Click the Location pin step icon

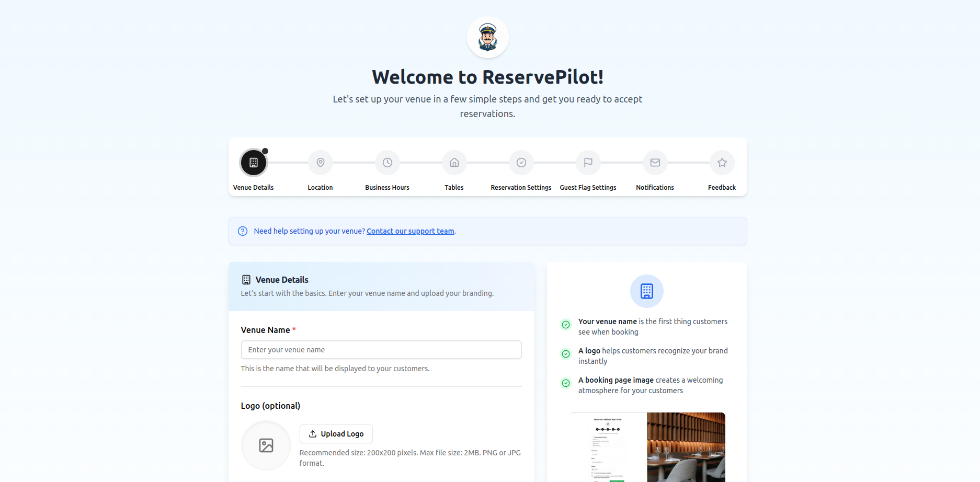[320, 163]
